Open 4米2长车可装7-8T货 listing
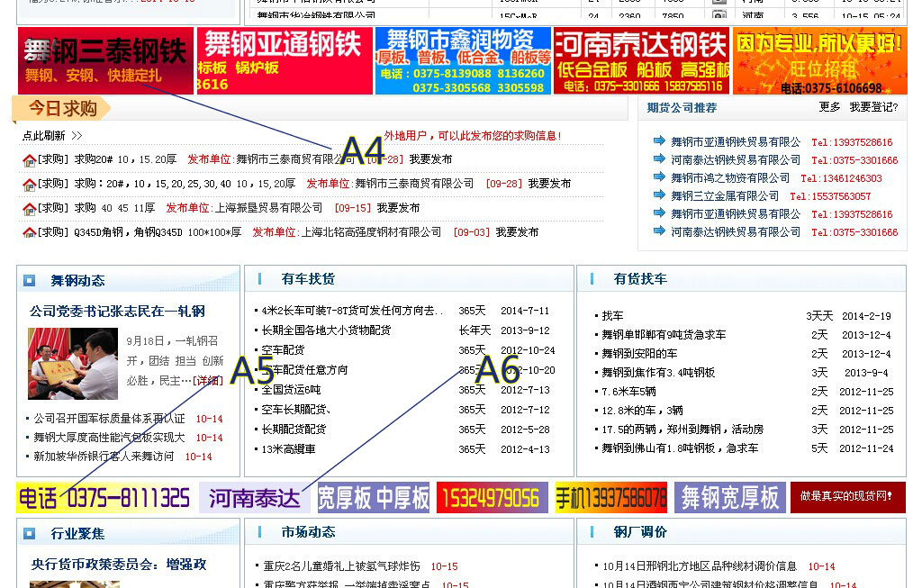Image resolution: width=922 pixels, height=588 pixels. (x=352, y=311)
